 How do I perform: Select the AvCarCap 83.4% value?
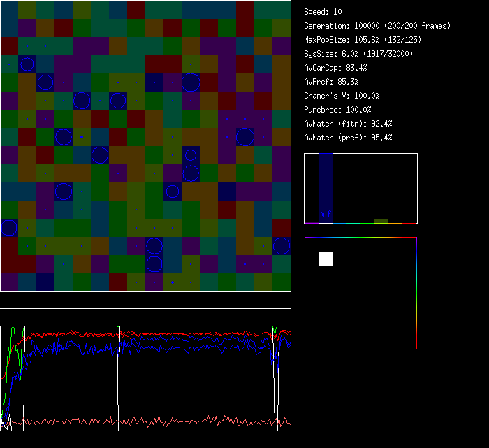click(336, 68)
